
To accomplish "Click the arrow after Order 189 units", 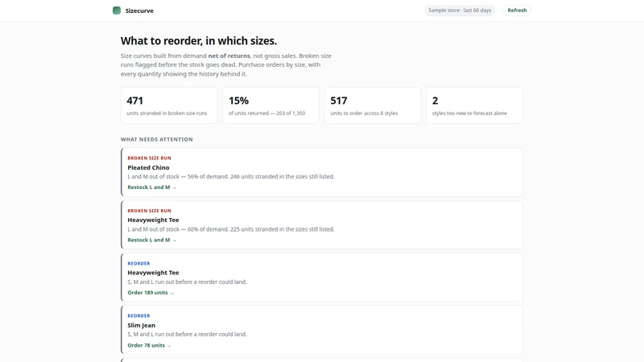I will [172, 293].
